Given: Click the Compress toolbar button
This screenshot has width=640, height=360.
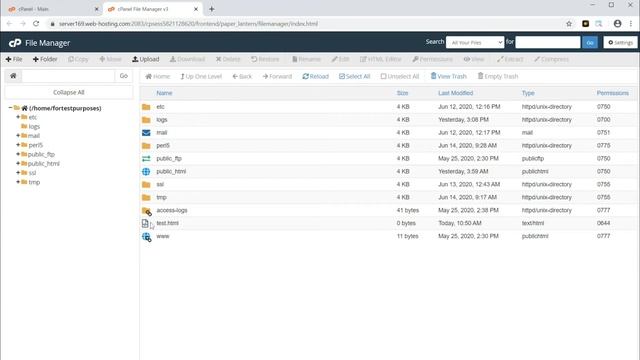Looking at the screenshot, I should 551,59.
